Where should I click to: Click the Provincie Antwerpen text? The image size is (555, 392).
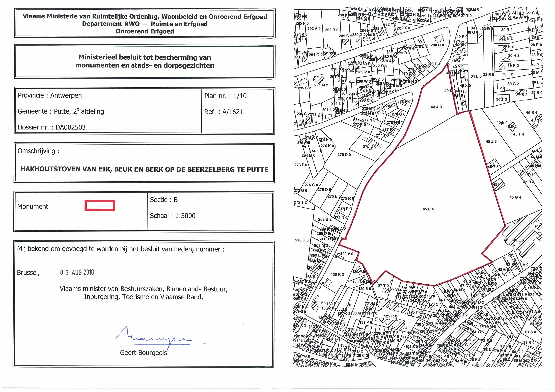50,95
